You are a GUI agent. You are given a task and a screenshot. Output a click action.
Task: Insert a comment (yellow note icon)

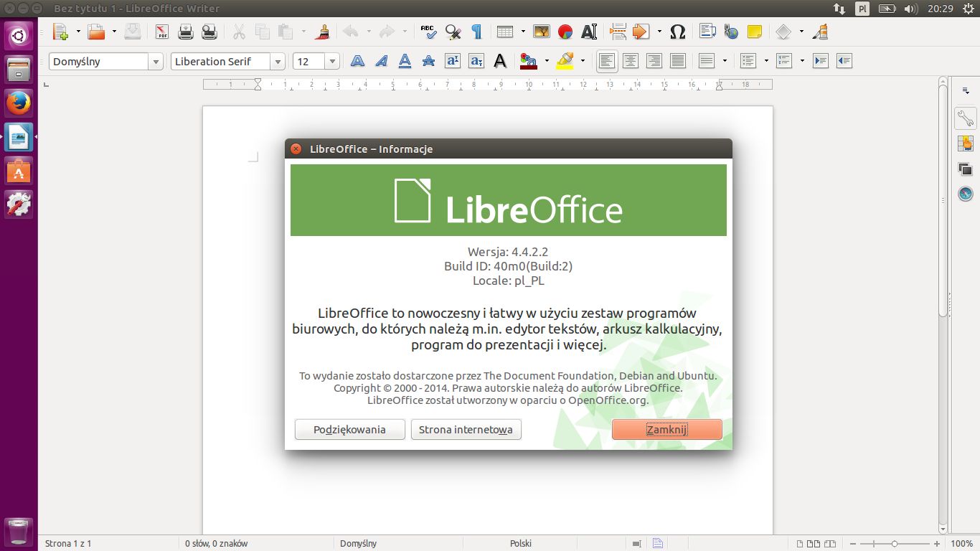point(754,32)
